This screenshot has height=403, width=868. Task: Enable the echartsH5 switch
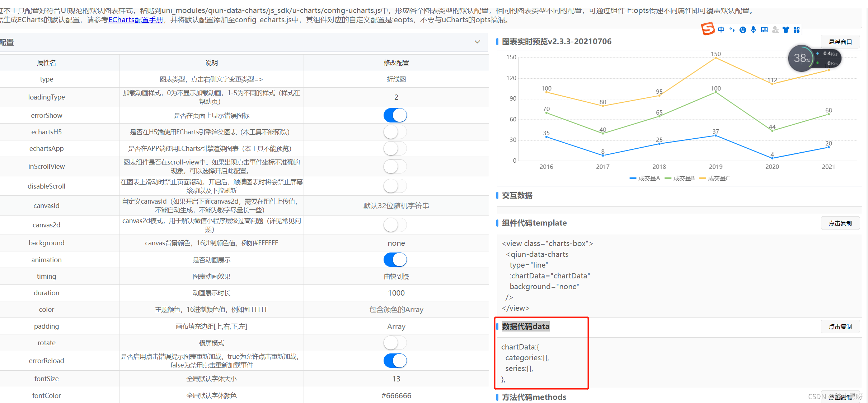pos(395,132)
